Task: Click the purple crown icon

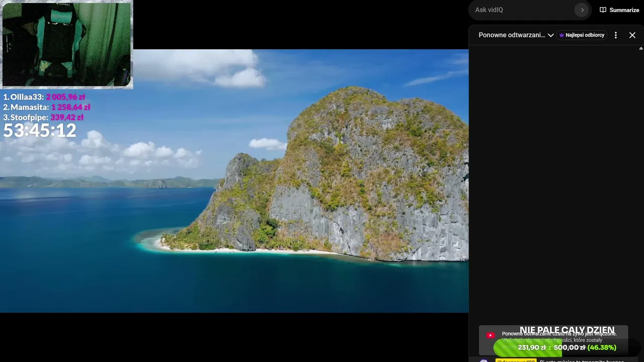Action: click(562, 35)
